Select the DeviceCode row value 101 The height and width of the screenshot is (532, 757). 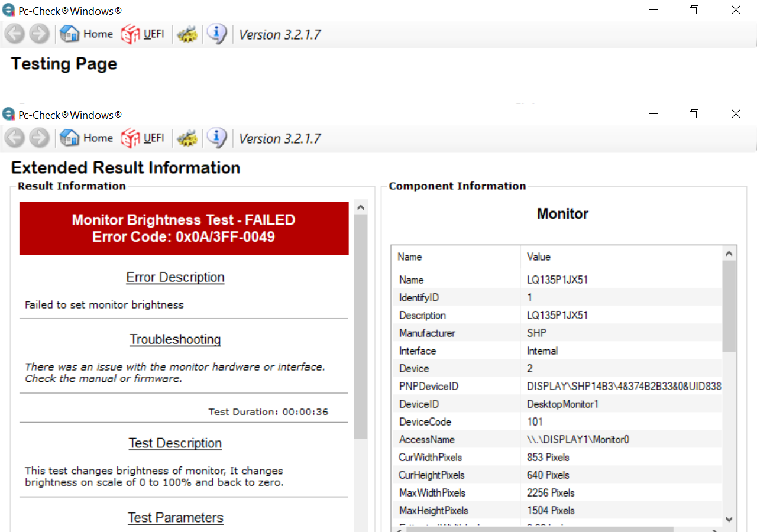(x=535, y=422)
